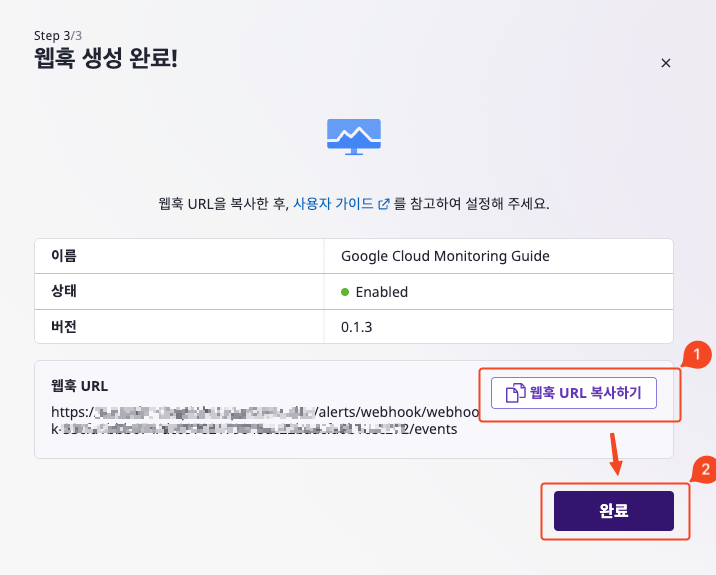Click the 웹훅 URL section label
716x575 pixels.
(x=79, y=386)
